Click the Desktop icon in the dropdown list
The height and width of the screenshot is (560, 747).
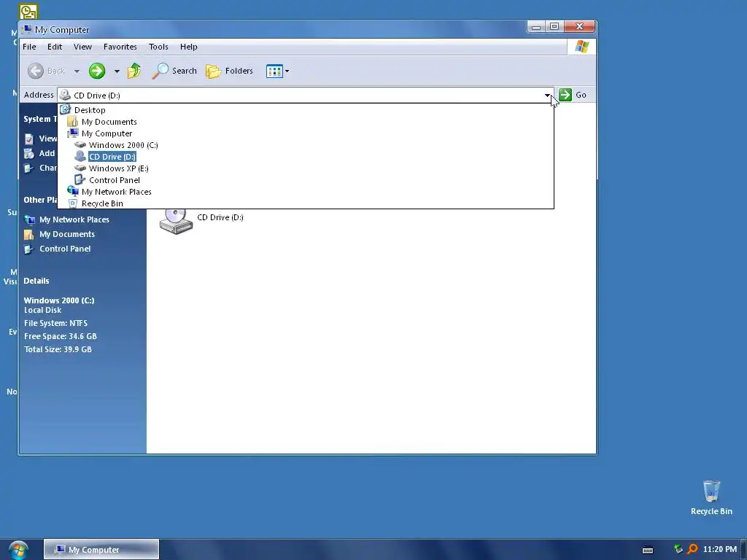[65, 109]
